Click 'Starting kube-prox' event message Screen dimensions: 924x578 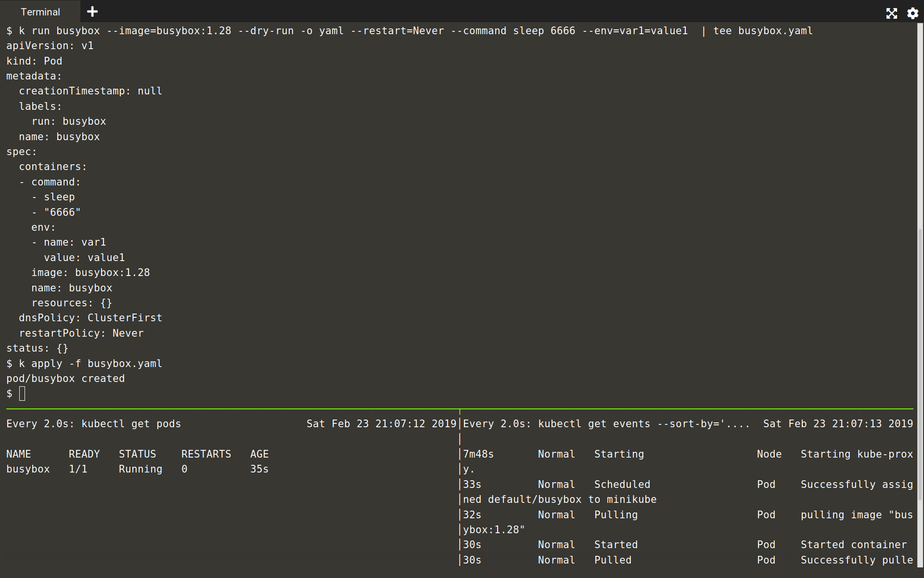(857, 454)
